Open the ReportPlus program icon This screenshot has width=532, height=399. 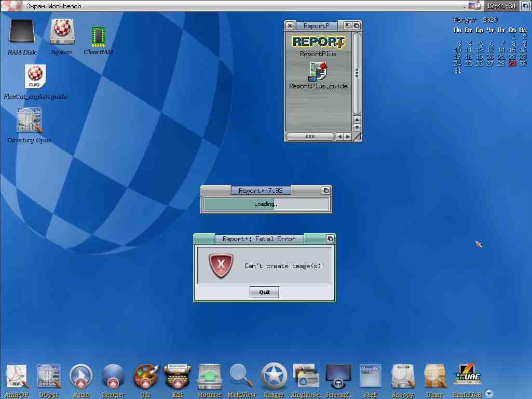click(318, 43)
